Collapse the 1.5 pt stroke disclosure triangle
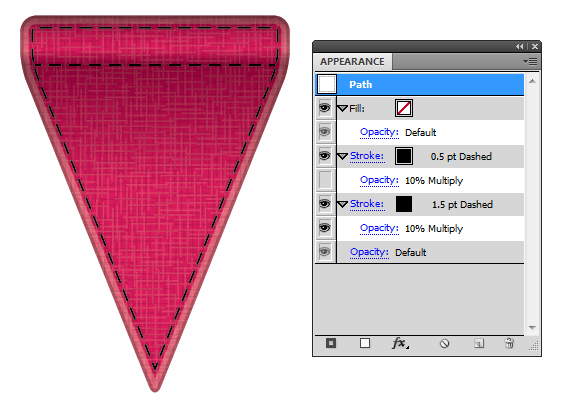The image size is (566, 419). point(342,204)
